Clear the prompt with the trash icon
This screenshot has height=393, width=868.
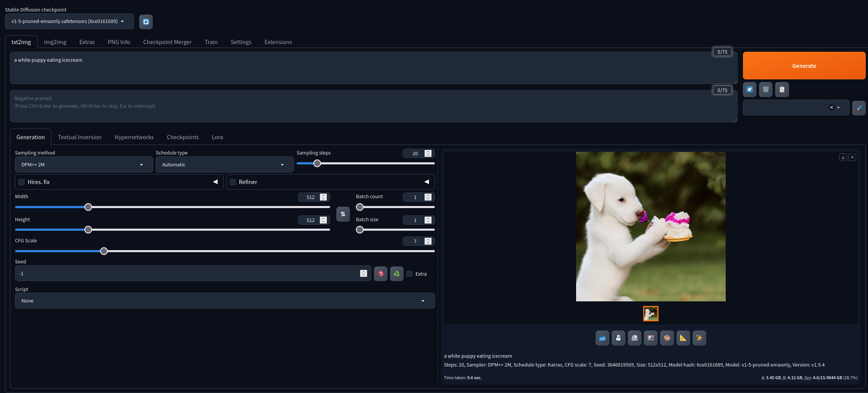(766, 90)
